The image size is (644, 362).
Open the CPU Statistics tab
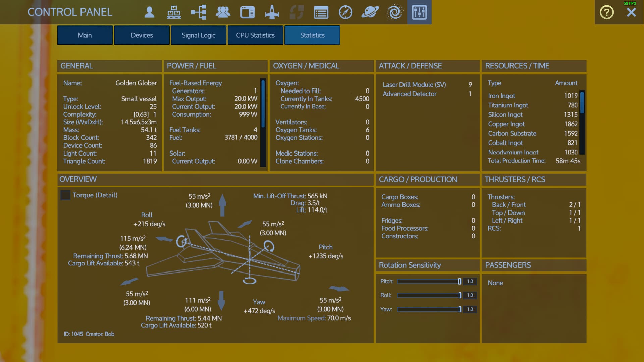[255, 35]
